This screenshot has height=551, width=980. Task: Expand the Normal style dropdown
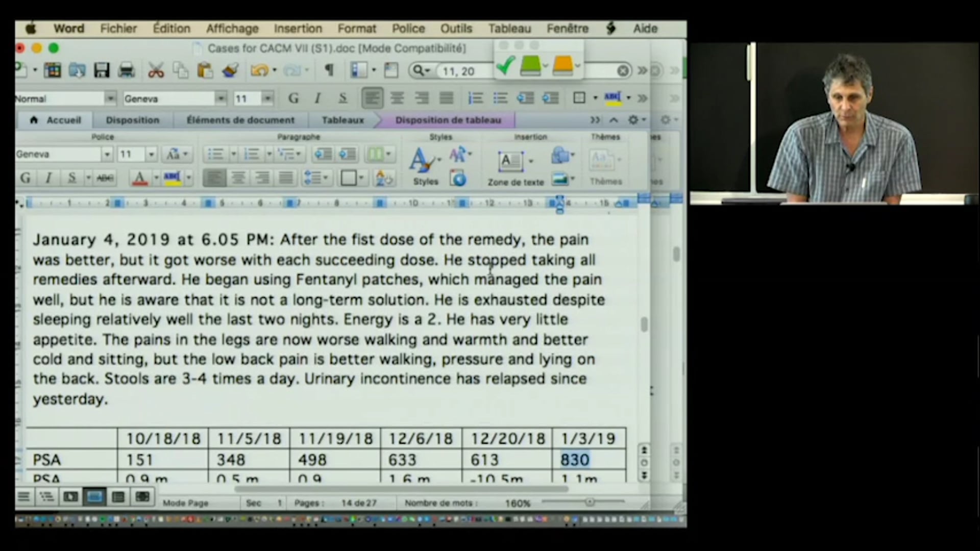pyautogui.click(x=110, y=98)
